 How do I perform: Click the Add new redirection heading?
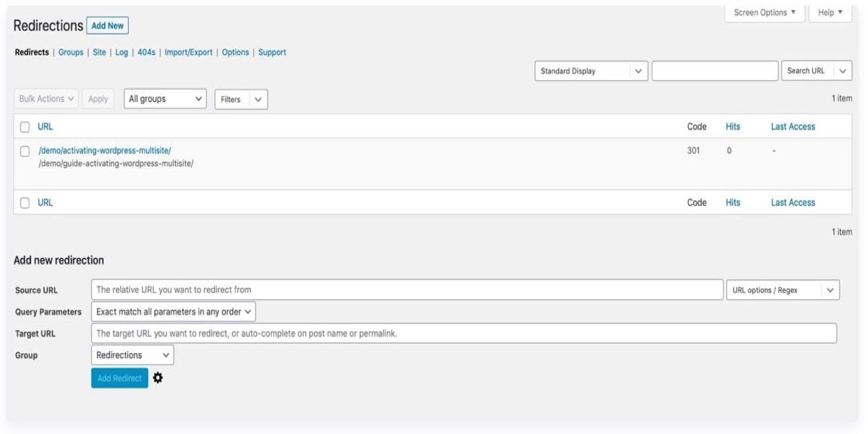(x=59, y=260)
